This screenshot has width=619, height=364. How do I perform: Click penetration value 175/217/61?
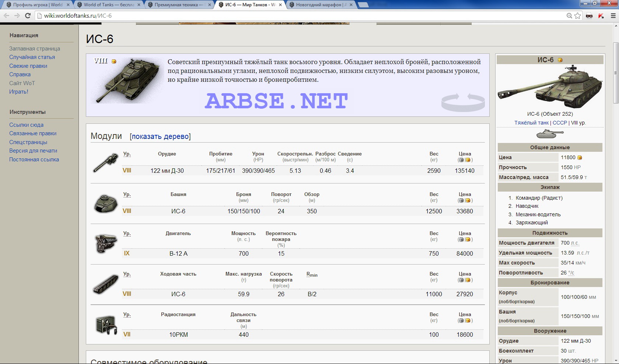[x=221, y=171]
